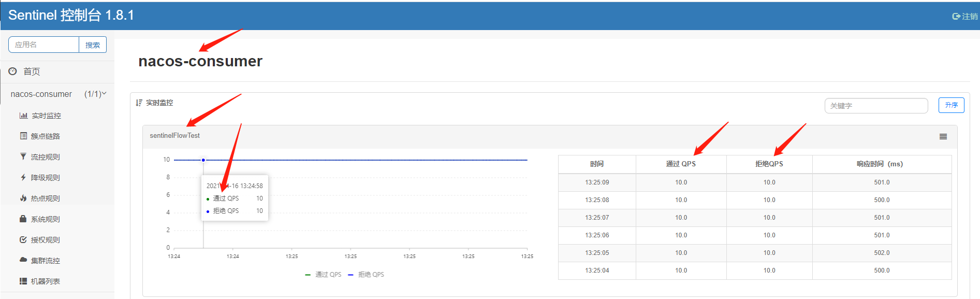Viewport: 980px width, 299px height.
Task: Select 授权规则 in the sidebar
Action: [x=46, y=240]
